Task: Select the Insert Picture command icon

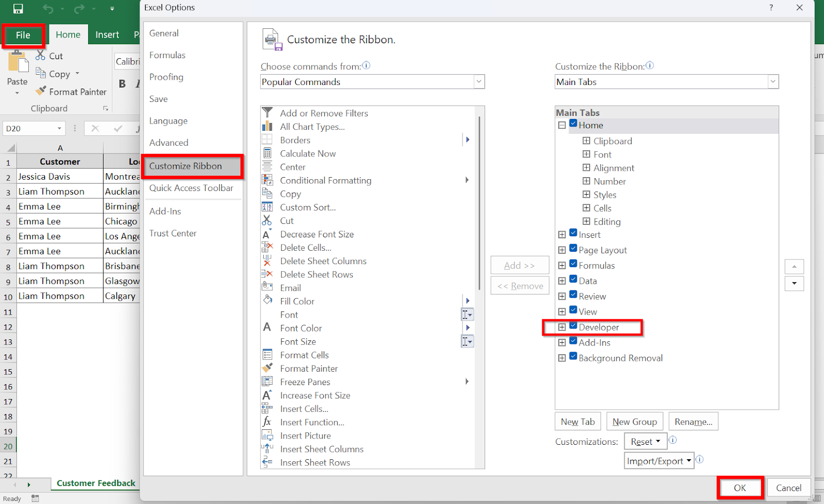Action: tap(267, 435)
